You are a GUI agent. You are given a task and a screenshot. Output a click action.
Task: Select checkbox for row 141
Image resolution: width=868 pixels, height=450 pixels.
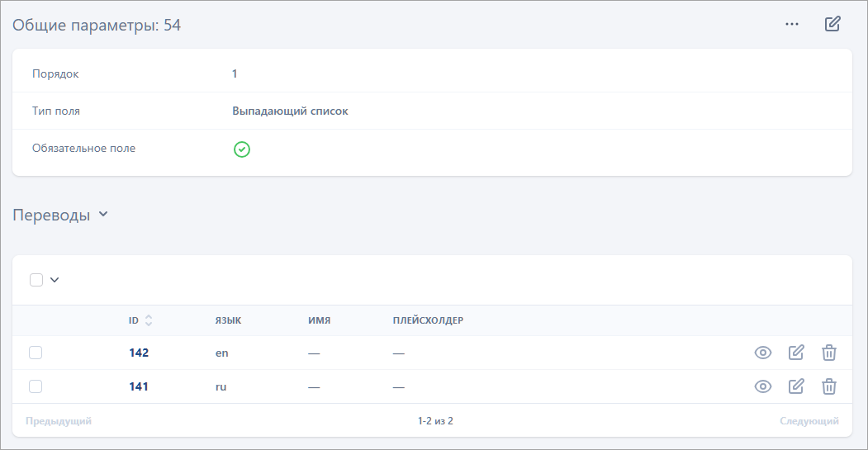click(x=36, y=386)
